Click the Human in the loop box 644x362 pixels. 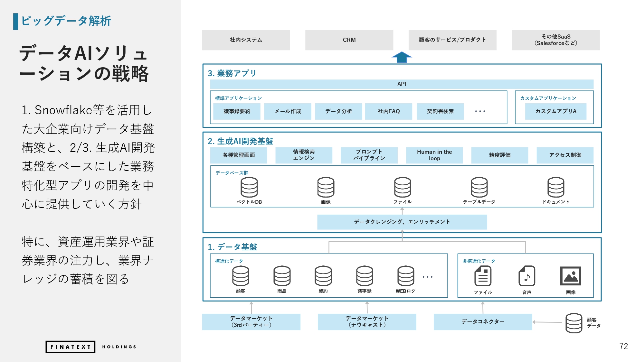(434, 155)
